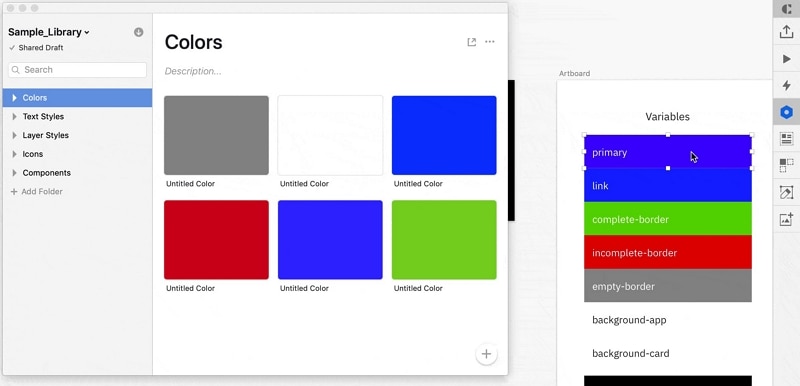Select the incomplete-border red rectangle
Viewport: 800px width, 386px height.
point(668,252)
